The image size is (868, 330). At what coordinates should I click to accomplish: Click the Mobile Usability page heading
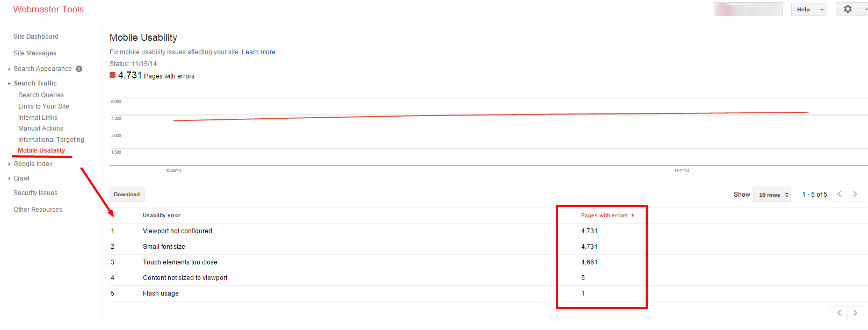tap(143, 38)
